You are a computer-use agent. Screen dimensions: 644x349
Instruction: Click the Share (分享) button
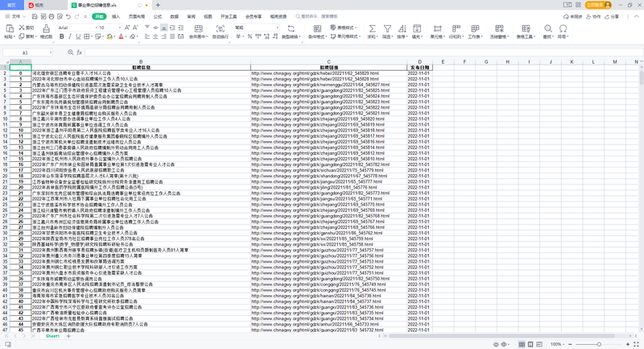pyautogui.click(x=612, y=16)
